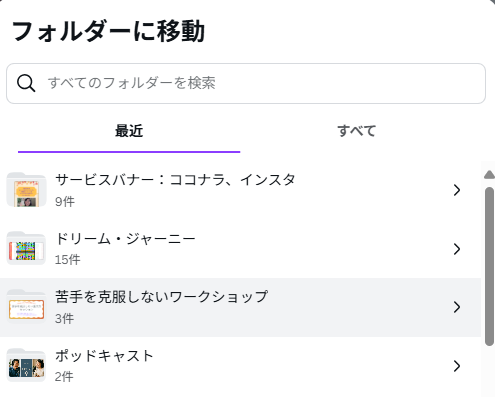The width and height of the screenshot is (495, 397).
Task: Click the 苦手を克服しないワークショップ folder icon
Action: click(26, 307)
